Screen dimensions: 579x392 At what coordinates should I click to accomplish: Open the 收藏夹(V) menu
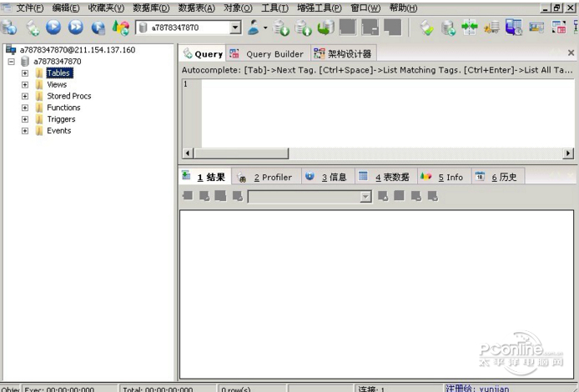(106, 8)
